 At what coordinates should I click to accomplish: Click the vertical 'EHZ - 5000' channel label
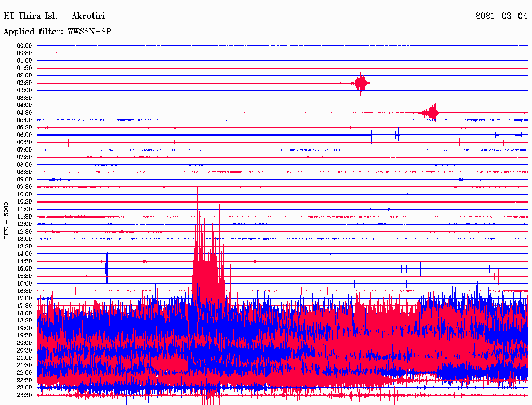(6, 221)
